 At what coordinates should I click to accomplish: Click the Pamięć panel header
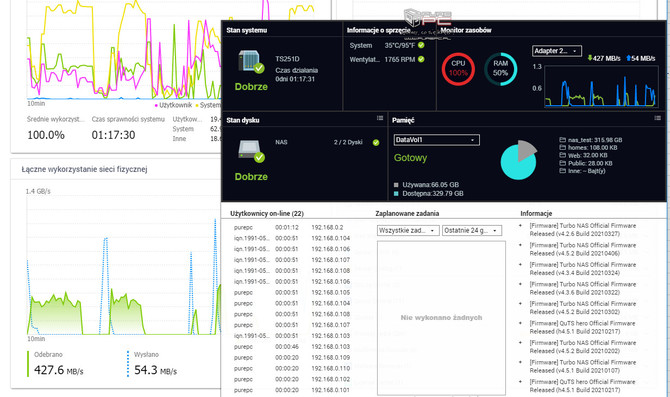click(403, 121)
